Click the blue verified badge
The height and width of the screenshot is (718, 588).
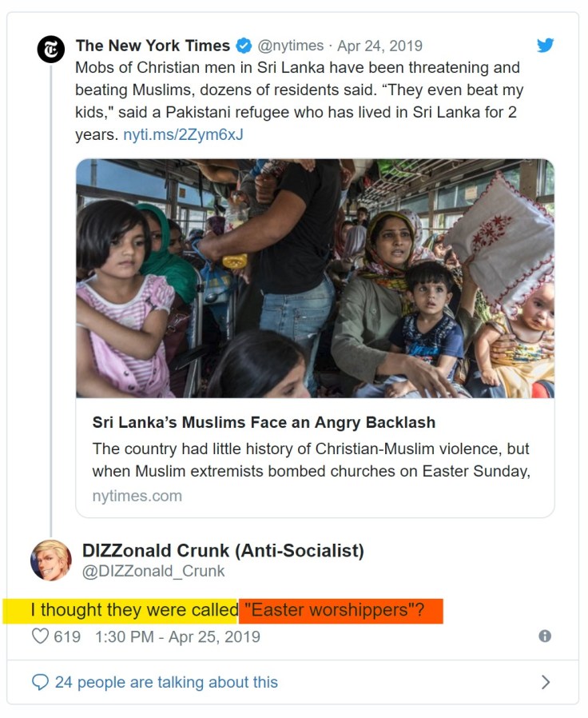[x=244, y=46]
